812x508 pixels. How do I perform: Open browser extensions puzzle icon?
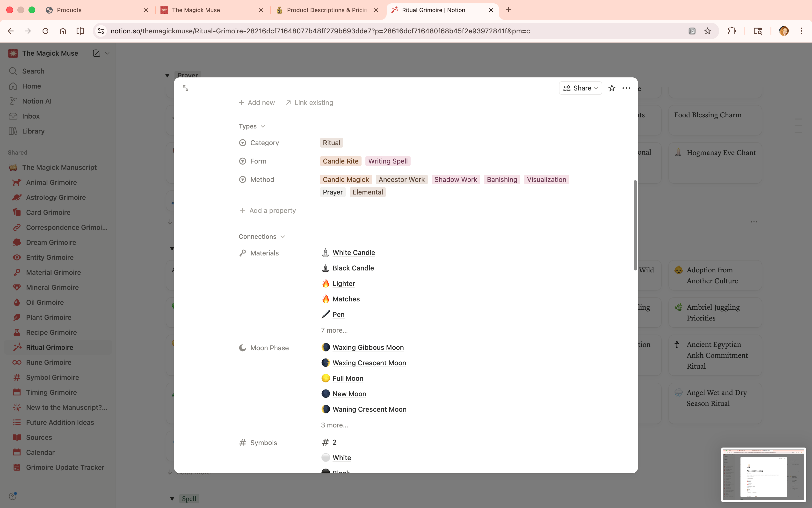tap(732, 31)
